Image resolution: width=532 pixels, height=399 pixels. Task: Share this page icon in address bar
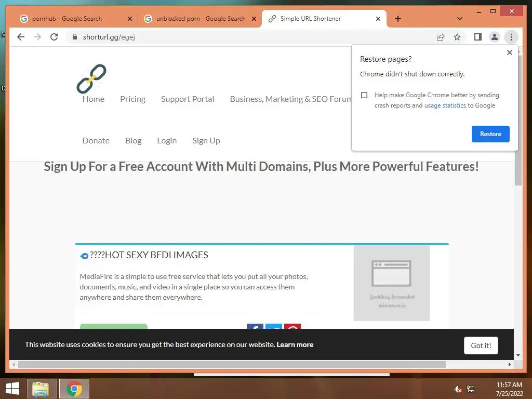tap(441, 37)
